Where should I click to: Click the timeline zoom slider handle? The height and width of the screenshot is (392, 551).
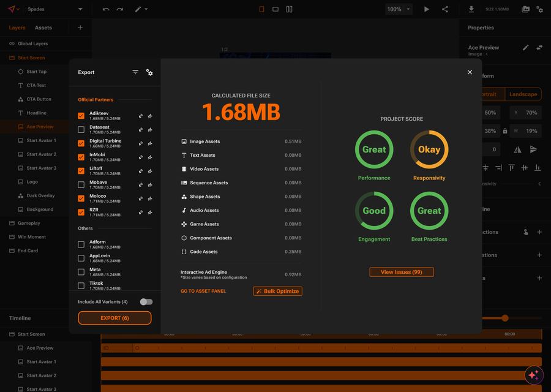[505, 318]
